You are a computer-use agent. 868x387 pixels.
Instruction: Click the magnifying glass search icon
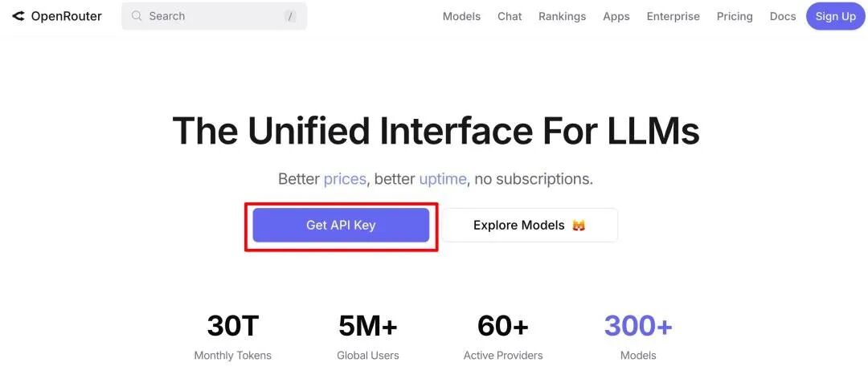(137, 16)
